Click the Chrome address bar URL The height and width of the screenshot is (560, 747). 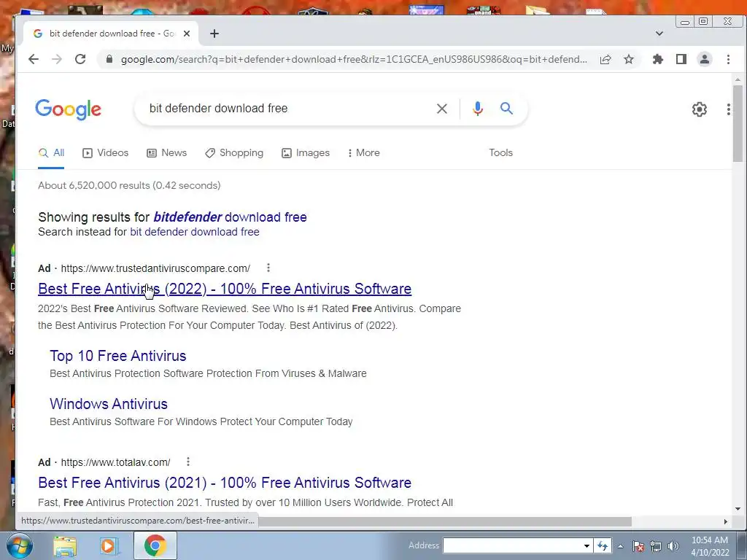[x=354, y=60]
